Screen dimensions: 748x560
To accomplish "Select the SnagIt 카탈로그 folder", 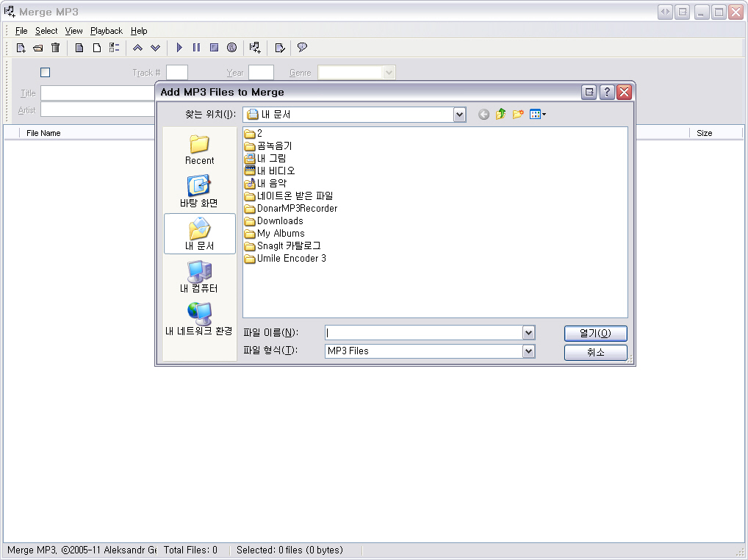I will (x=282, y=245).
